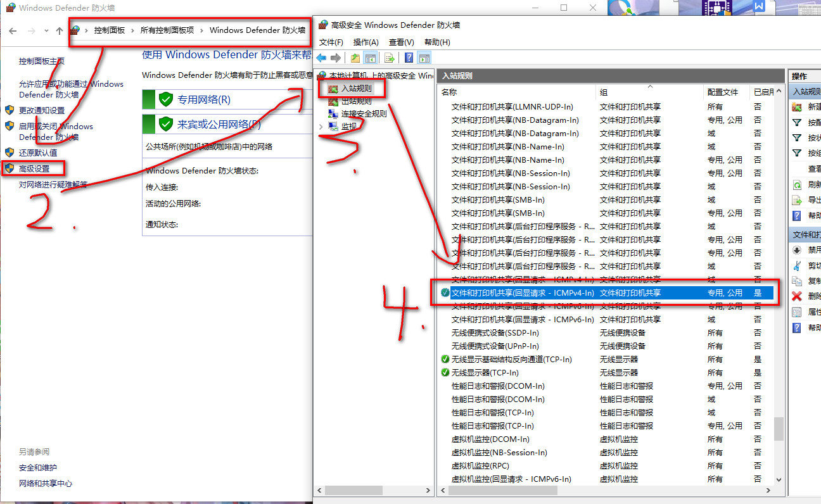Select rule 无线显示基础结构反向通道(TCP-In)

512,359
